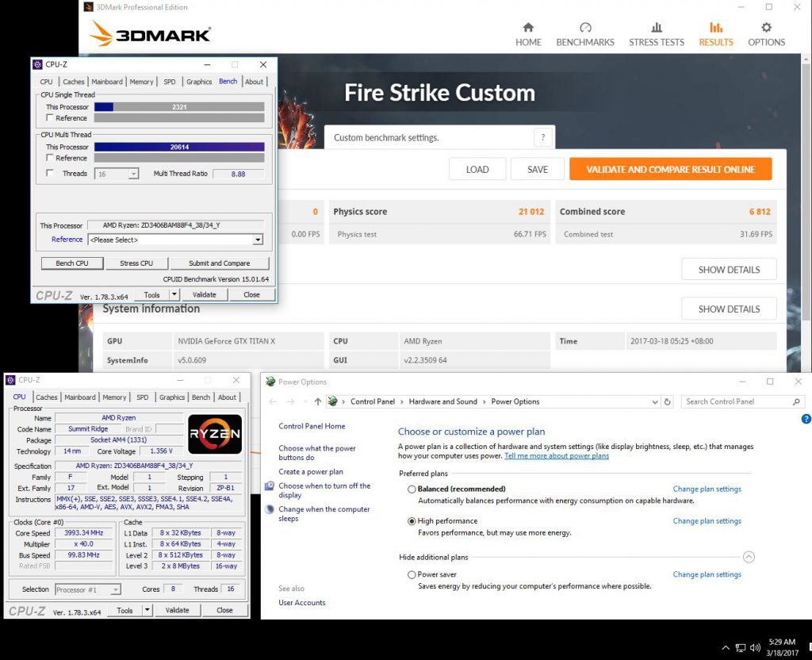
Task: Open the Benchmarks section in 3DMark
Action: tap(585, 35)
